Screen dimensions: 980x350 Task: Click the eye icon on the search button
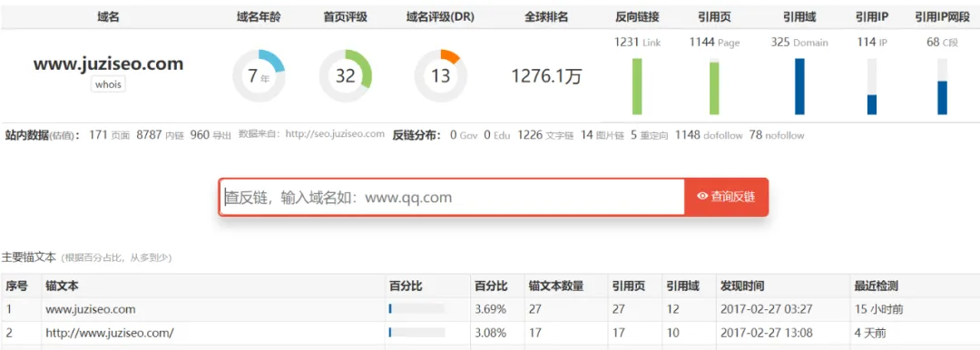pyautogui.click(x=702, y=197)
